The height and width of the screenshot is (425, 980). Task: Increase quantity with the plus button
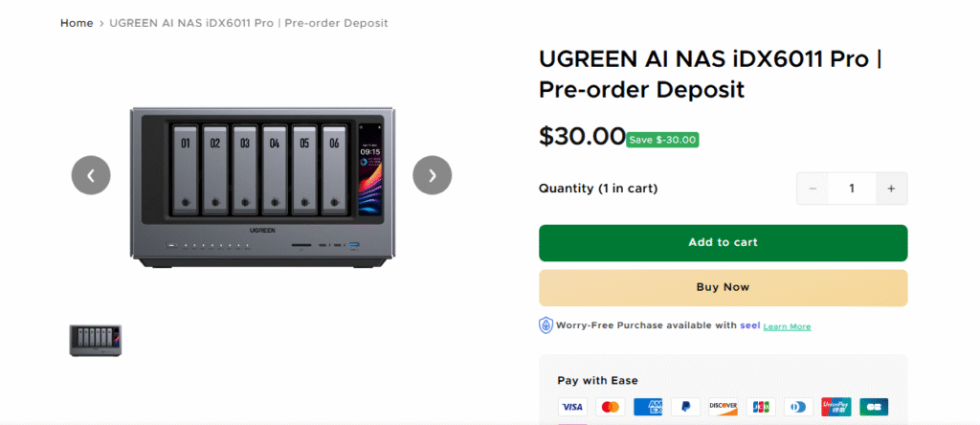[x=891, y=189]
